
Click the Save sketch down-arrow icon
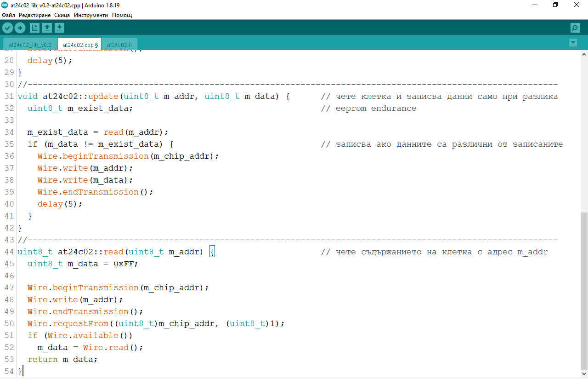point(59,28)
